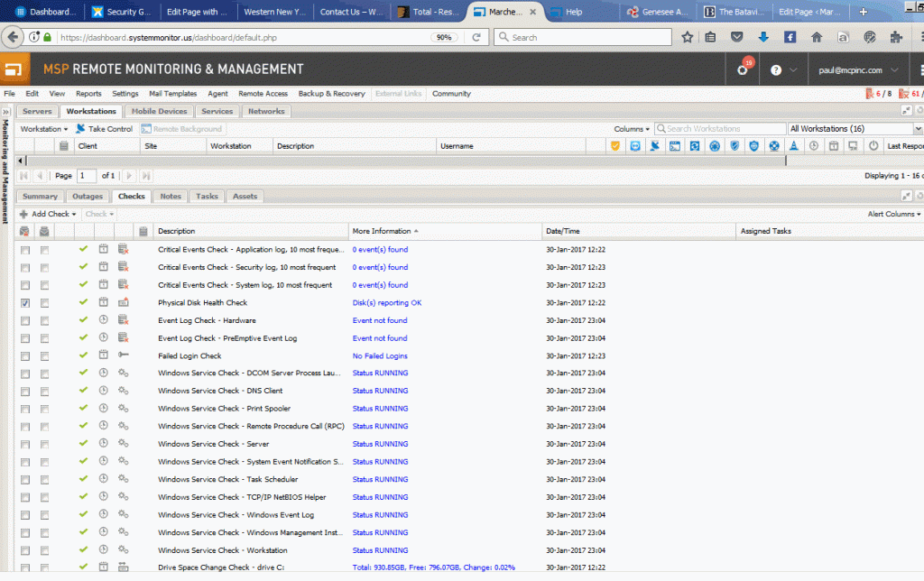The height and width of the screenshot is (581, 924).
Task: Click the Facebook icon in browser toolbar
Action: click(x=790, y=37)
